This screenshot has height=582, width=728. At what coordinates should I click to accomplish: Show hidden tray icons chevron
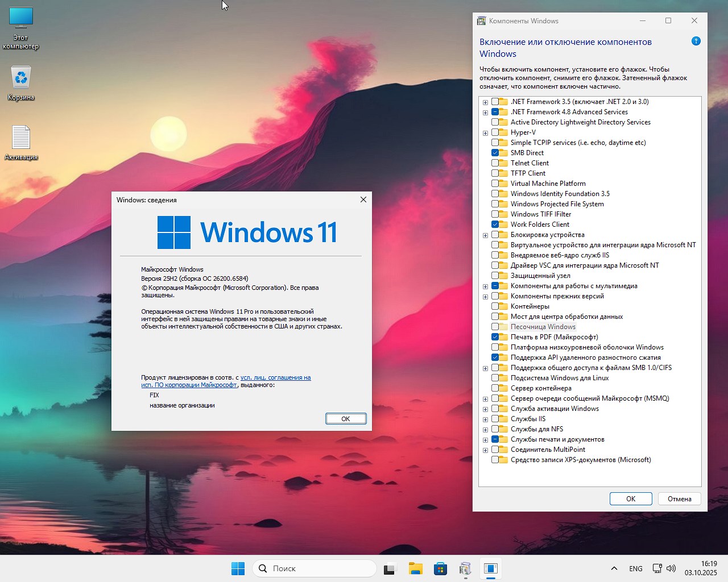(614, 568)
